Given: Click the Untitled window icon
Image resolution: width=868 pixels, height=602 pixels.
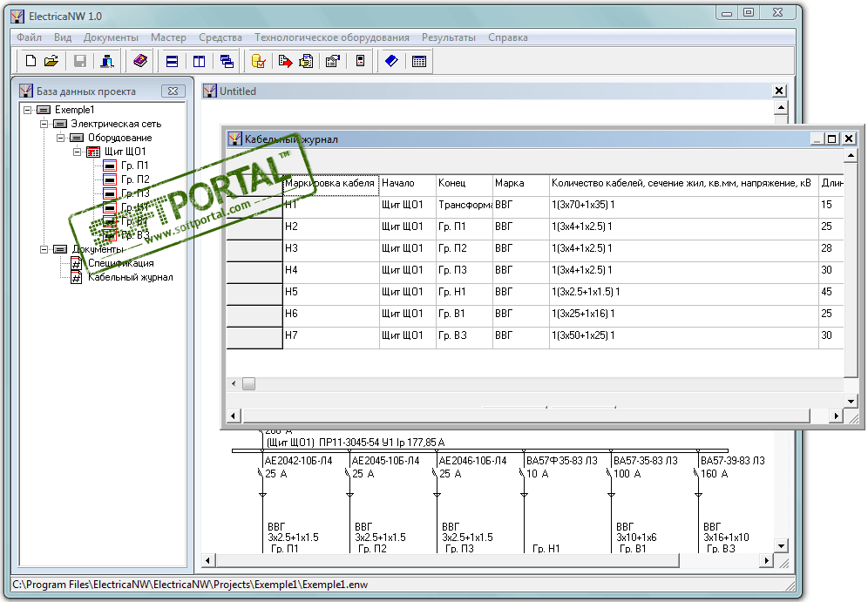Looking at the screenshot, I should tap(209, 91).
